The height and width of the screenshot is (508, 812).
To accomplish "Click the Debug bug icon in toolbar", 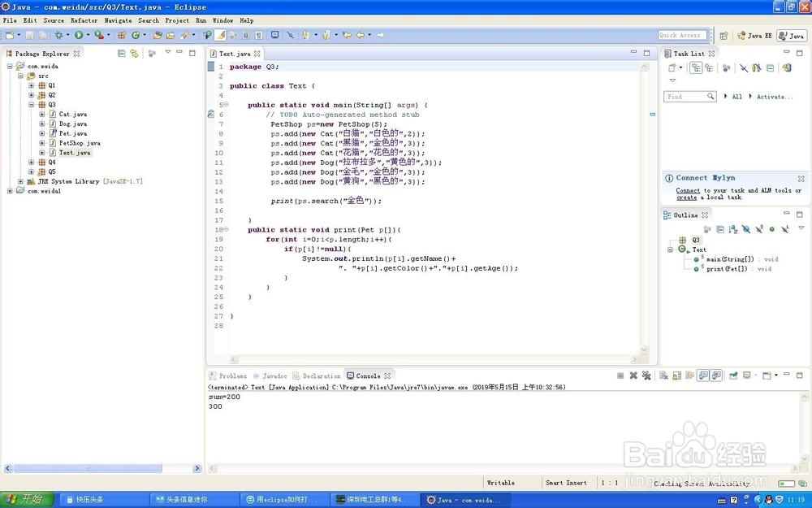I will point(58,35).
